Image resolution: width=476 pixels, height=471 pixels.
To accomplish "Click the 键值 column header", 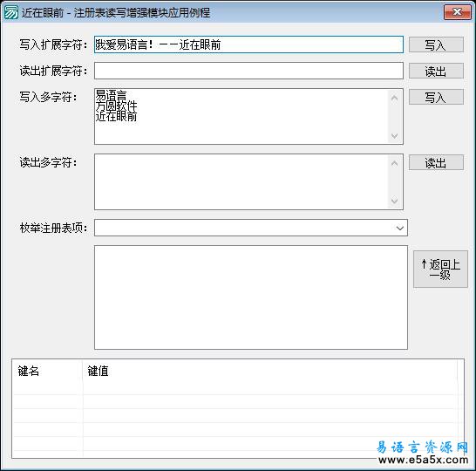I will click(x=269, y=371).
